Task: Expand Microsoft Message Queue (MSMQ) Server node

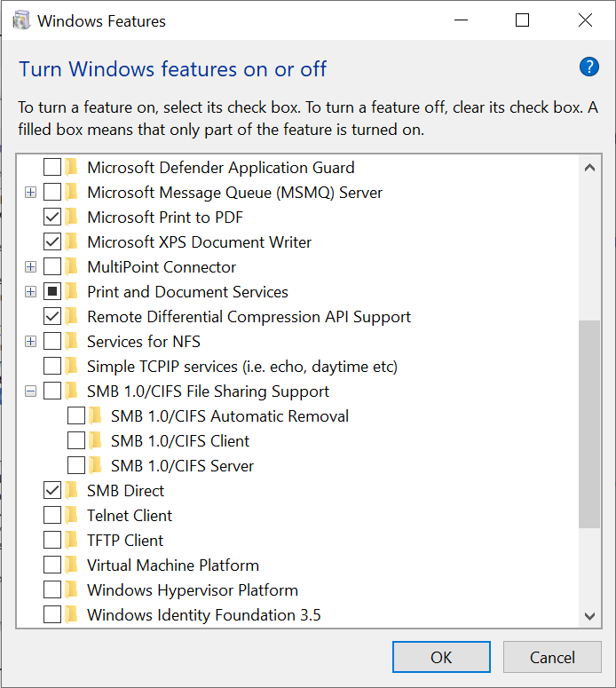Action: pos(30,192)
